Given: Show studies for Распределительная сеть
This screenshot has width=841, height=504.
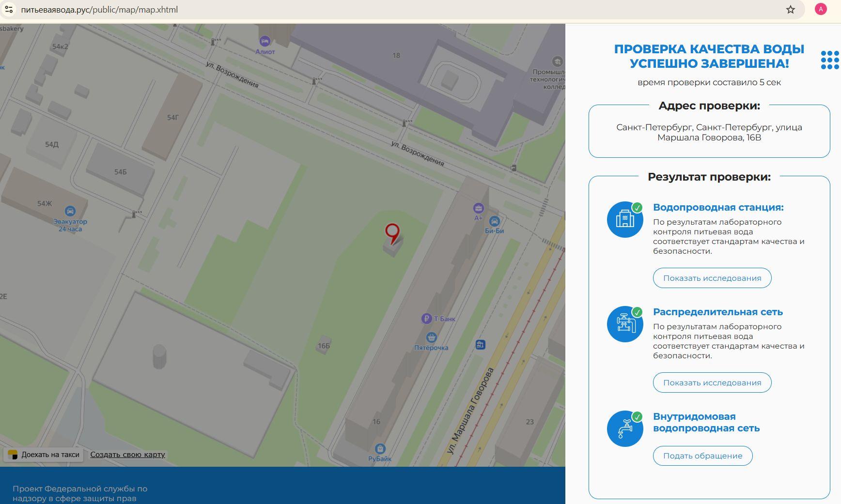Looking at the screenshot, I should (712, 382).
